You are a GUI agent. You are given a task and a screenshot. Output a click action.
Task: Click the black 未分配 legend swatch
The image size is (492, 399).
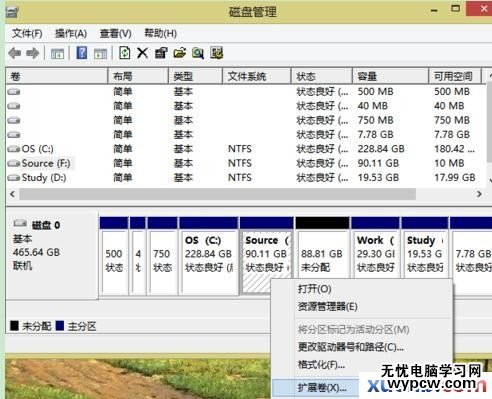pyautogui.click(x=14, y=326)
